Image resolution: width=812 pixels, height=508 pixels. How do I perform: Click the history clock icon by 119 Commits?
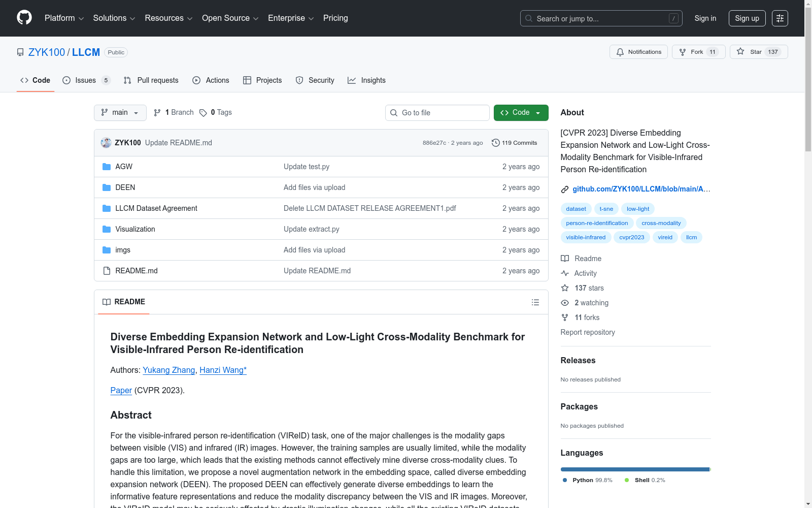tap(496, 143)
